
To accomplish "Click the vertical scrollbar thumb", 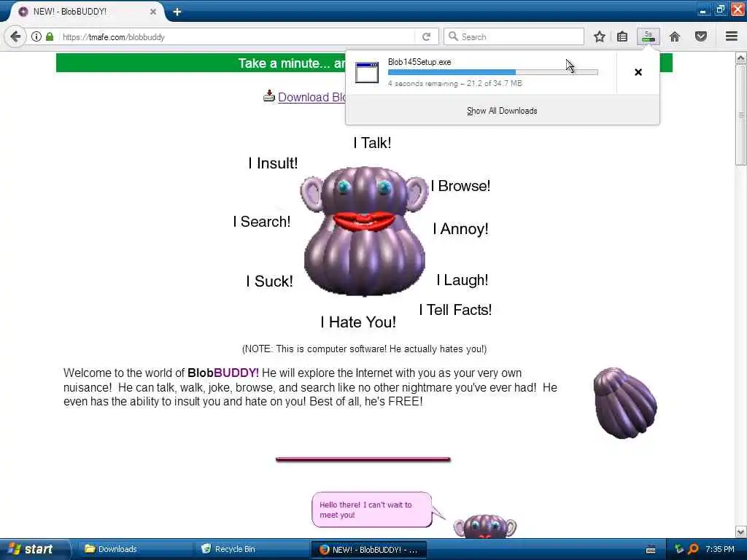I will tap(741, 114).
